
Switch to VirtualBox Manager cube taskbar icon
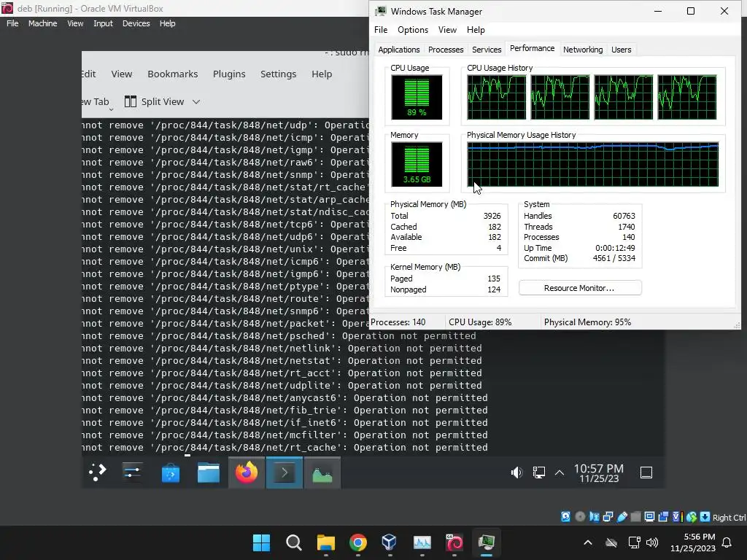[390, 542]
